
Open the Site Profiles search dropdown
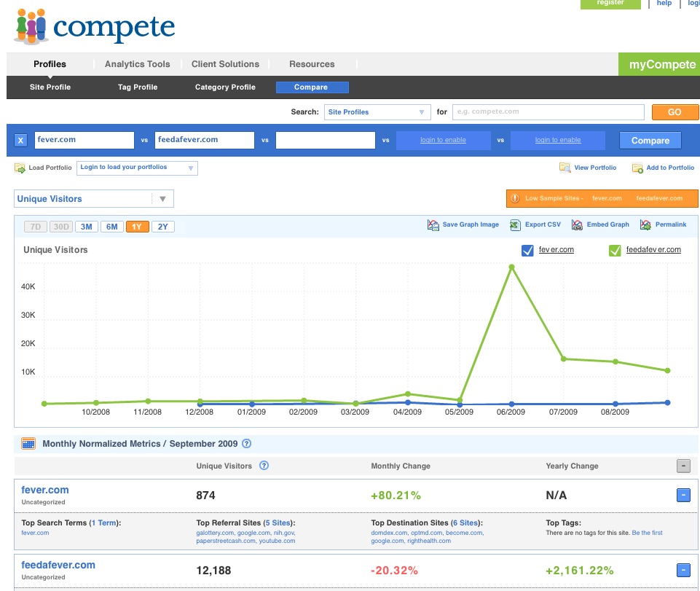click(x=377, y=112)
